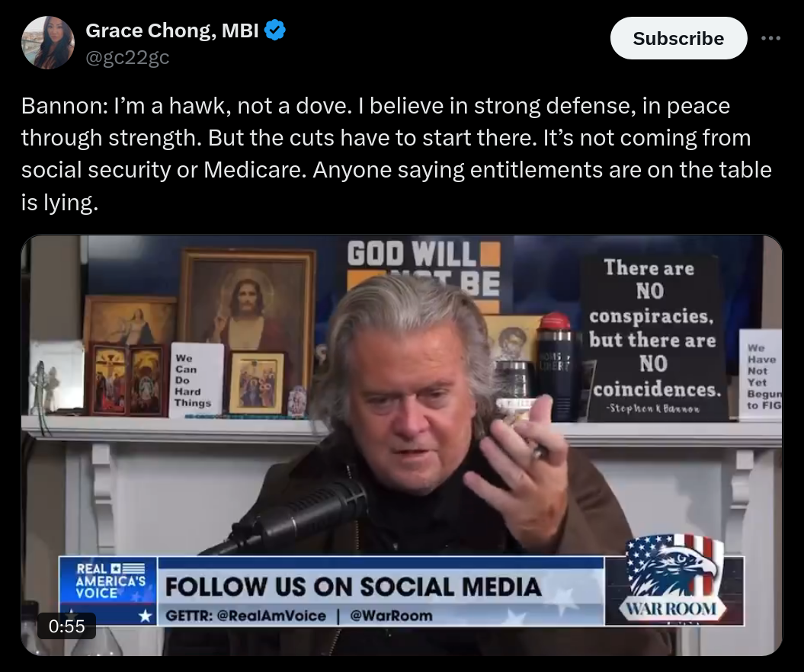The height and width of the screenshot is (672, 804).
Task: Click the GETTR @RealAmVoice text
Action: 245,616
